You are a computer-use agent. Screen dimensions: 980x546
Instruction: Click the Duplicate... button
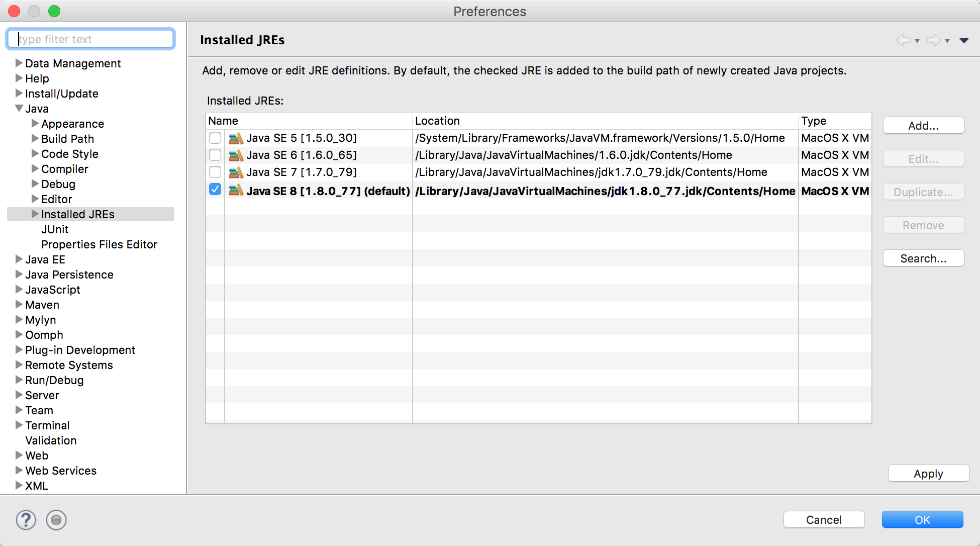923,192
